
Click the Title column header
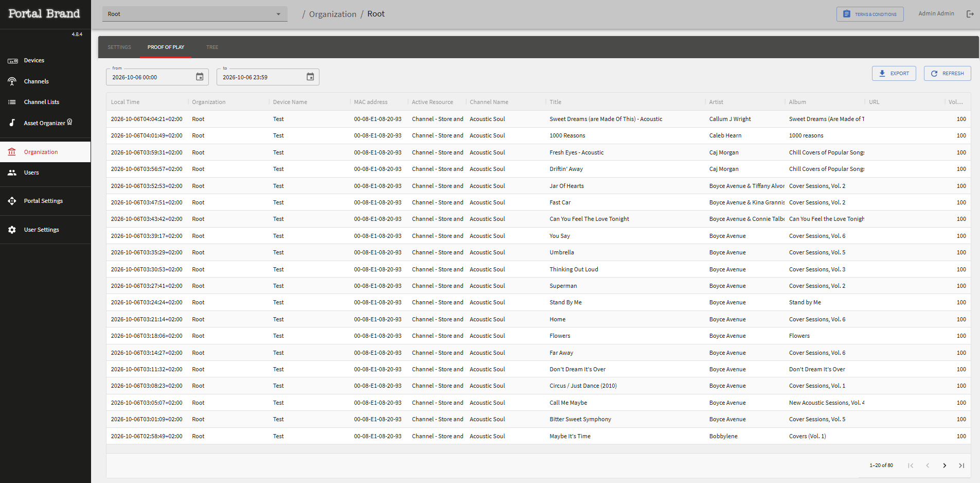click(556, 102)
